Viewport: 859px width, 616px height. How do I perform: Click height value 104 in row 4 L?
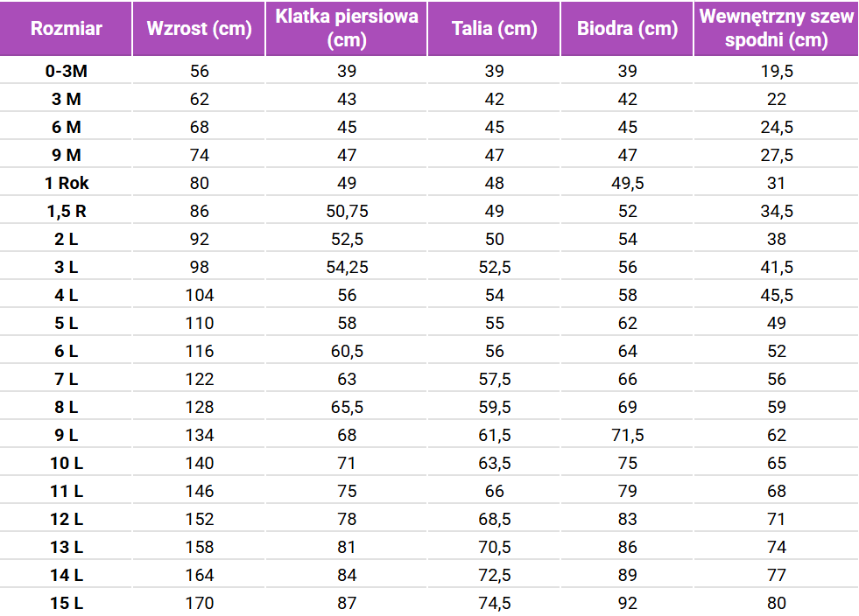(199, 295)
